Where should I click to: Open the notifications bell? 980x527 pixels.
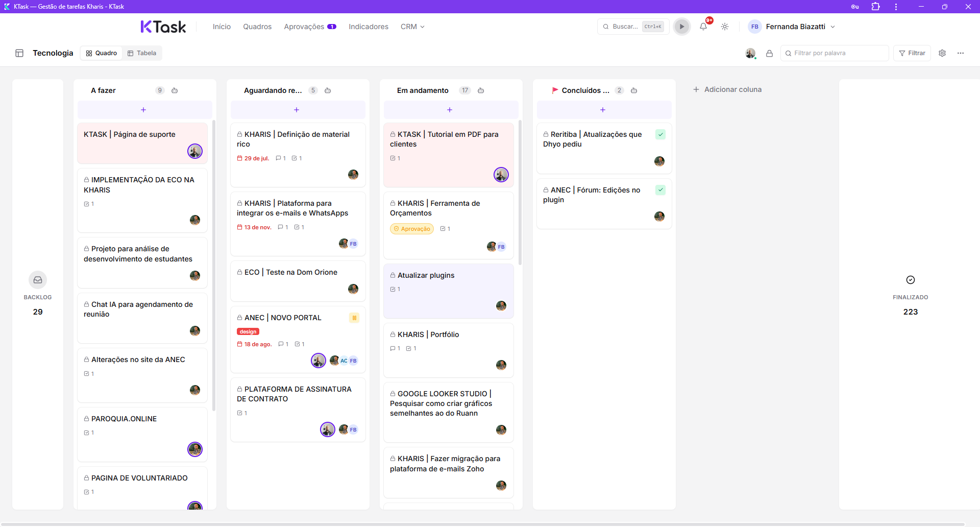pyautogui.click(x=703, y=27)
